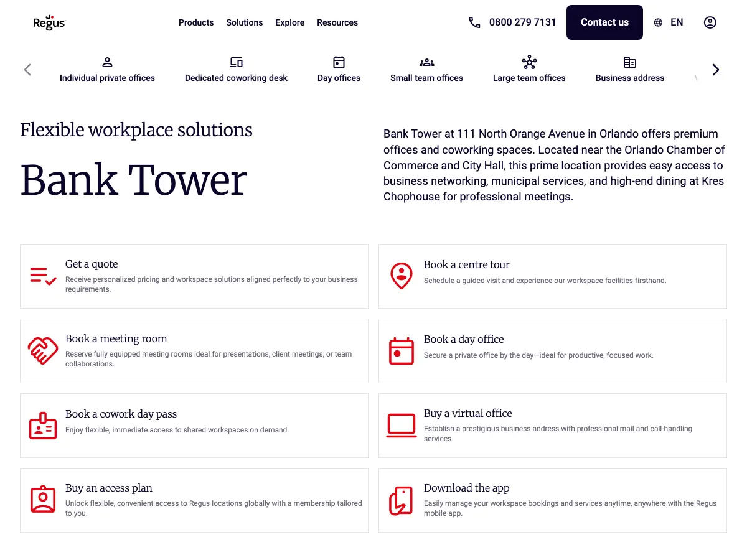Viewport: 747px width, 560px height.
Task: Select the Individual private offices person icon
Action: pyautogui.click(x=107, y=62)
